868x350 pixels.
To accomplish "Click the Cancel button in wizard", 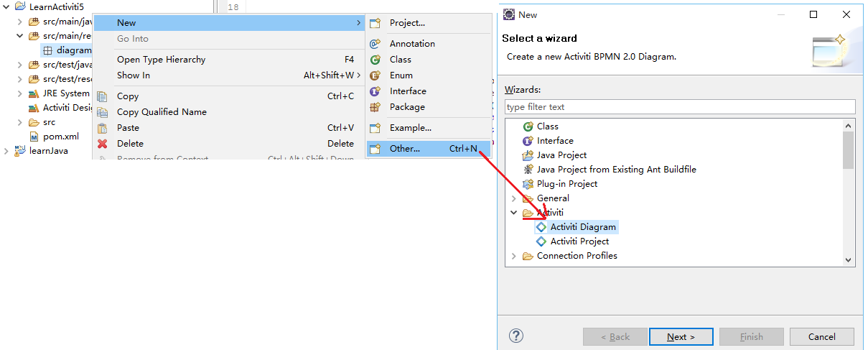I will pos(821,336).
